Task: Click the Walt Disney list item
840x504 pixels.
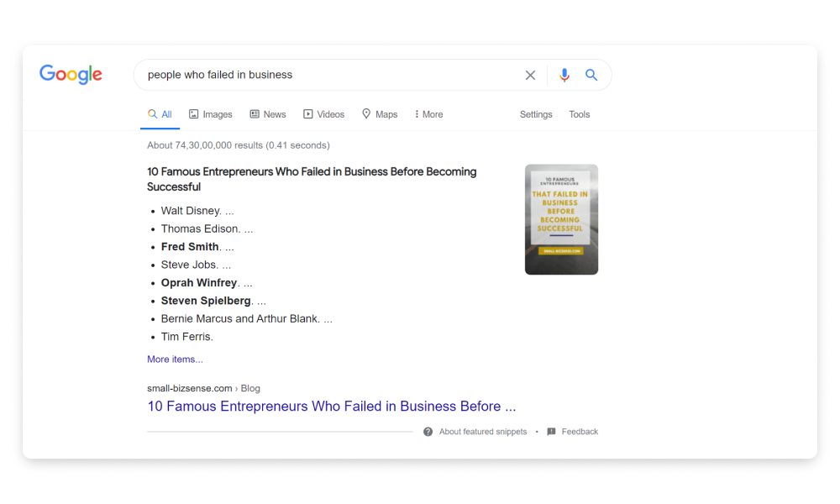Action: [197, 211]
